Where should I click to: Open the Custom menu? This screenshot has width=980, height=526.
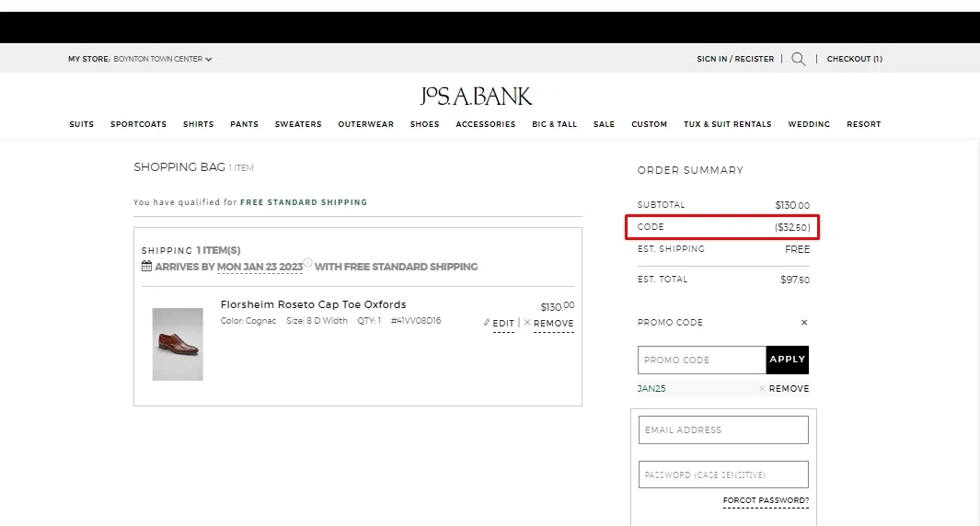point(649,124)
